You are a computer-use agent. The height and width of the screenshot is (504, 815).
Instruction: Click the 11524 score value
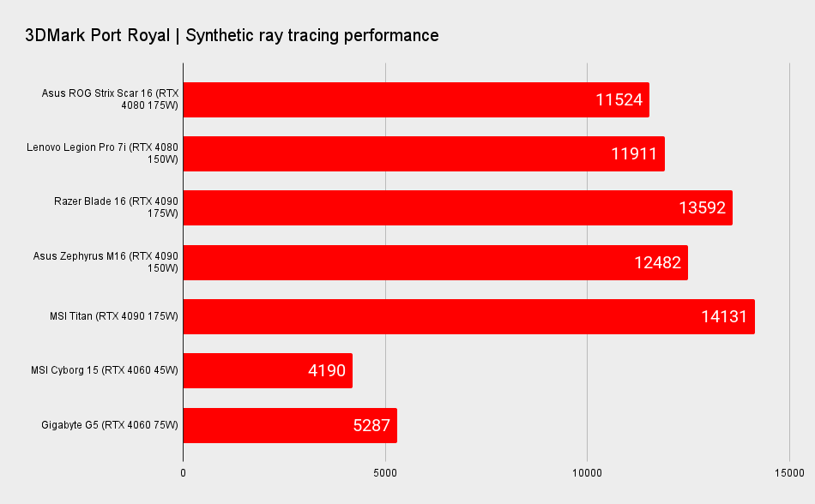point(619,99)
